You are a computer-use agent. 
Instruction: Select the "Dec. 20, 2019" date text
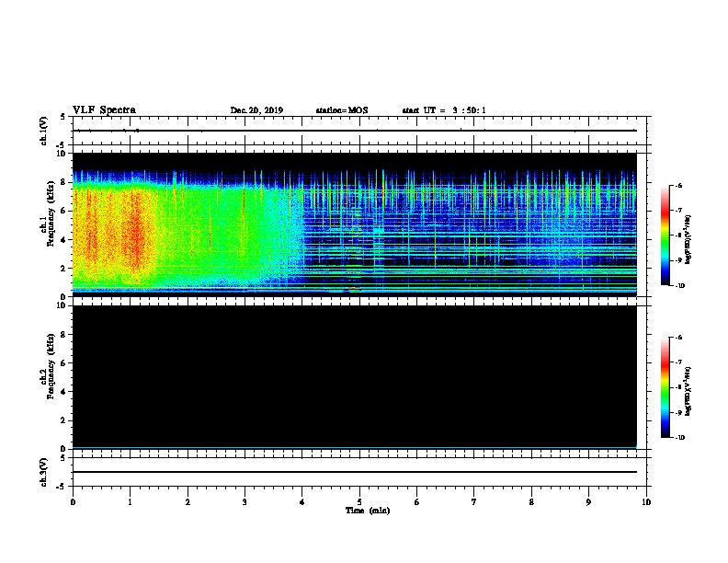[256, 110]
